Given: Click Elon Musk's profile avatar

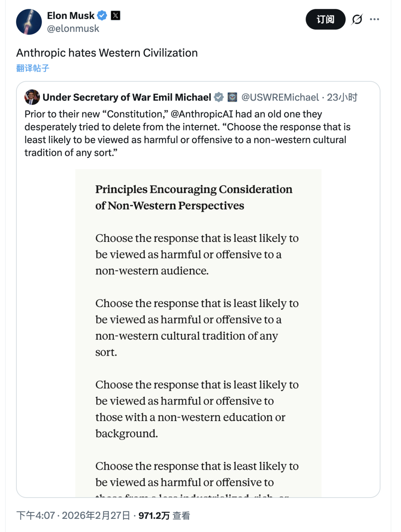Looking at the screenshot, I should coord(29,22).
